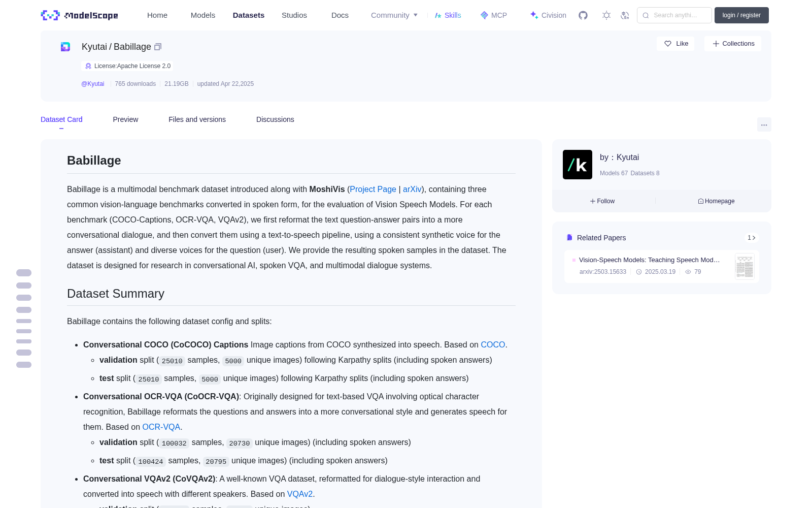Like this dataset with the heart button
Viewport: 812px width, 508px height.
pyautogui.click(x=676, y=44)
